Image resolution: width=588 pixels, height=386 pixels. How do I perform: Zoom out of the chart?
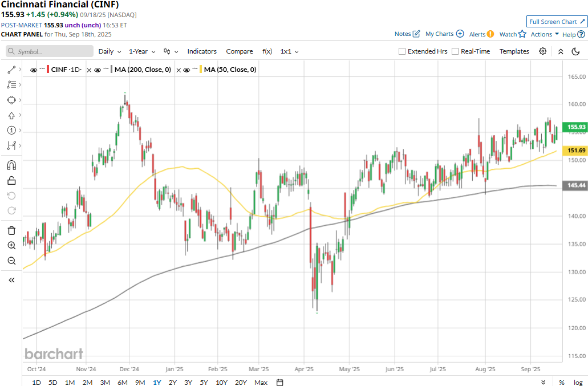[x=11, y=261]
